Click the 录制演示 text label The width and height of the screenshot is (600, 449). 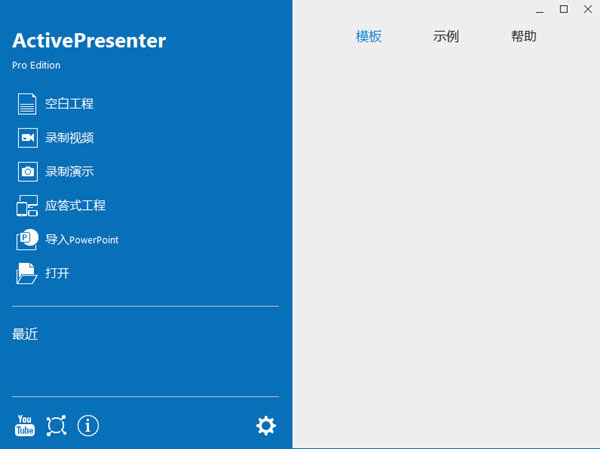coord(69,171)
